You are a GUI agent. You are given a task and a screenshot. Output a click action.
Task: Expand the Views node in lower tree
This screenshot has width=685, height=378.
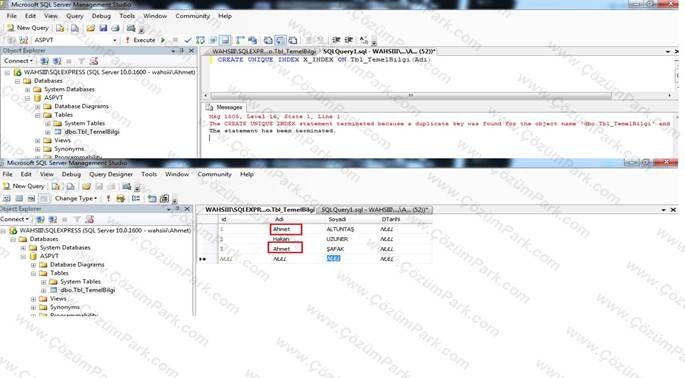pyautogui.click(x=33, y=299)
